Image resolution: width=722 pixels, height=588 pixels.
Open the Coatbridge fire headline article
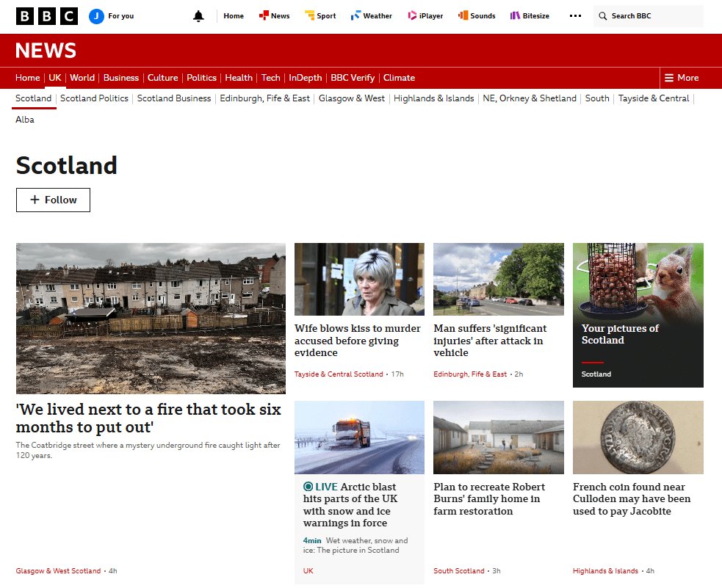pos(148,418)
